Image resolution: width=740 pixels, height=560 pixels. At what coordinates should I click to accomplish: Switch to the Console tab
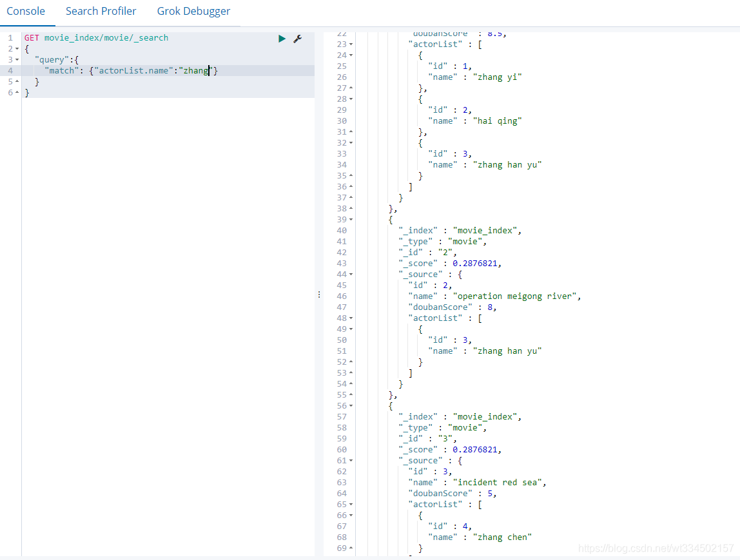click(26, 12)
